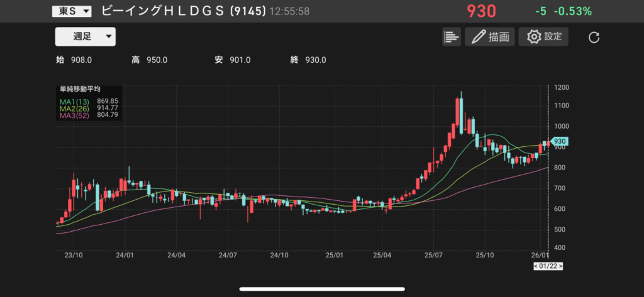
Task: Click the large red 930 price
Action: pos(481,11)
